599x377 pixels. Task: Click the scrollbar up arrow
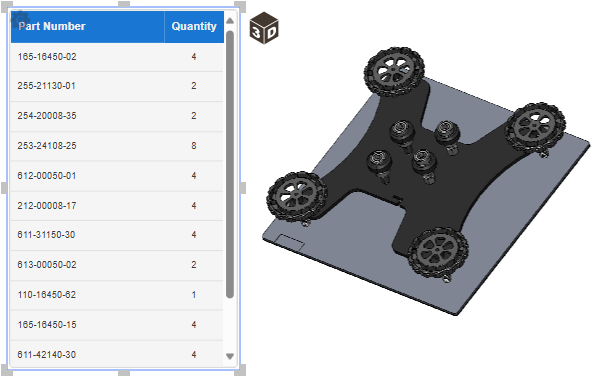[230, 21]
